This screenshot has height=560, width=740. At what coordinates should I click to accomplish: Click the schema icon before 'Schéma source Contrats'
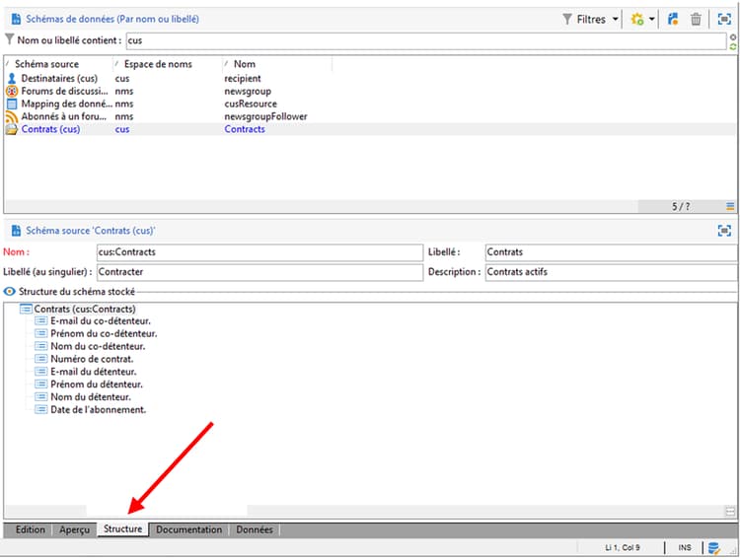17,231
